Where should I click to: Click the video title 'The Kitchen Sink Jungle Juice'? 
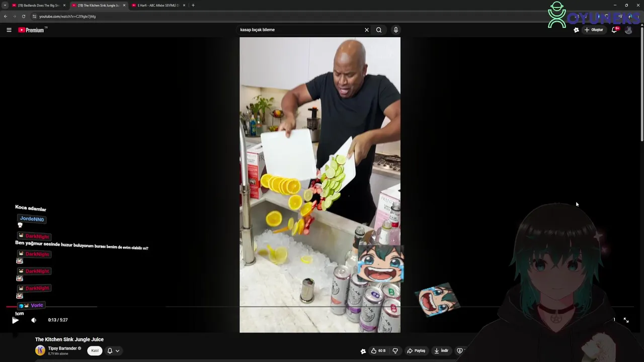[69, 339]
